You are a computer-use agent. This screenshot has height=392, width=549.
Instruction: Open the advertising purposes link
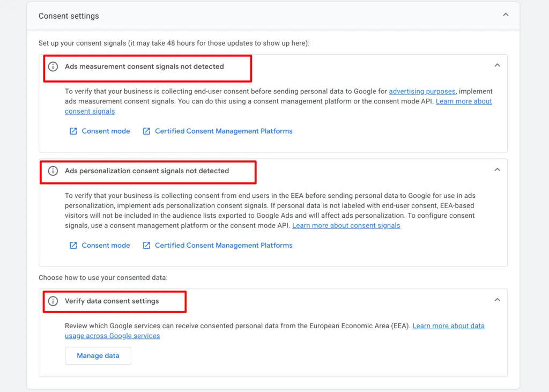(422, 92)
